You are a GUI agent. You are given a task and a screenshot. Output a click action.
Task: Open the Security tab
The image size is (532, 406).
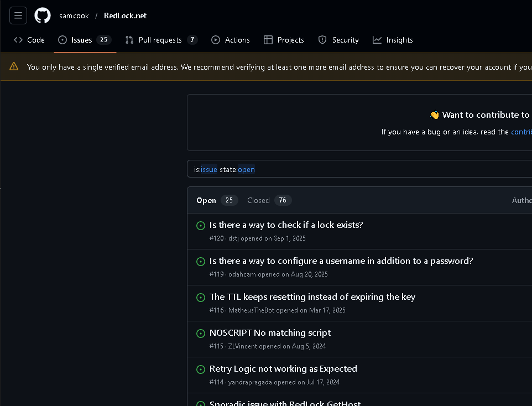[338, 40]
